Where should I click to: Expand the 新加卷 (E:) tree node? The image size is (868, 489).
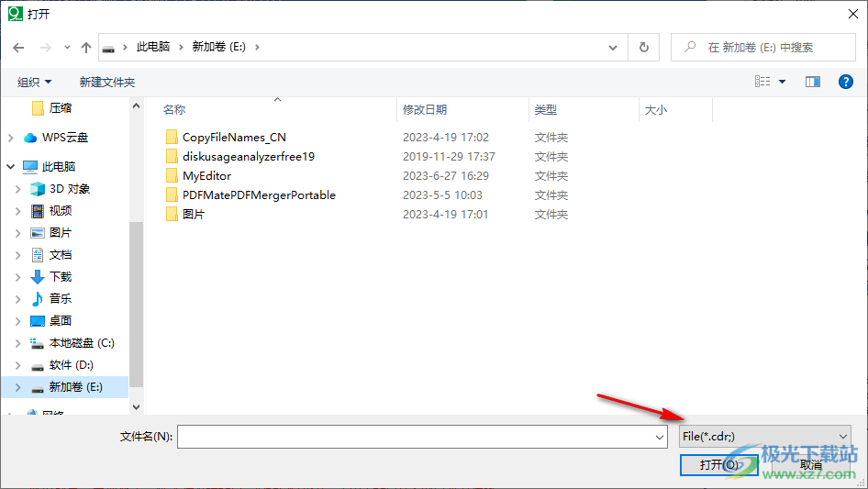[17, 388]
